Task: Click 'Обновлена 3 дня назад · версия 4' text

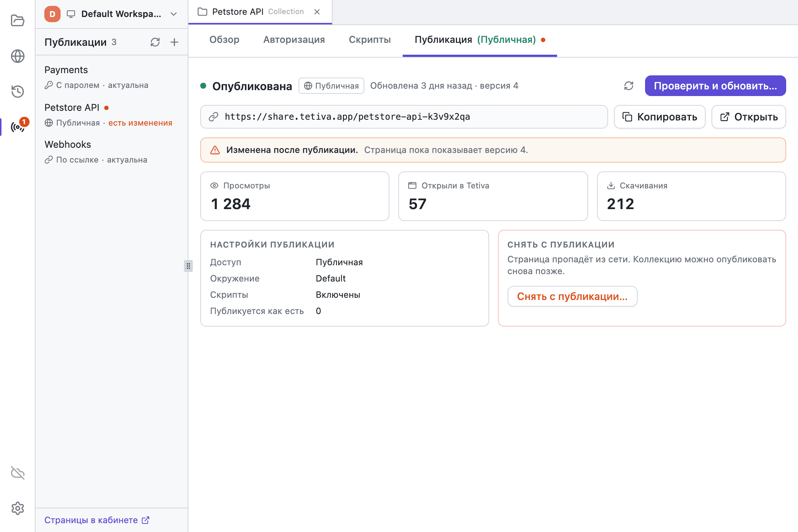Action: (x=444, y=86)
